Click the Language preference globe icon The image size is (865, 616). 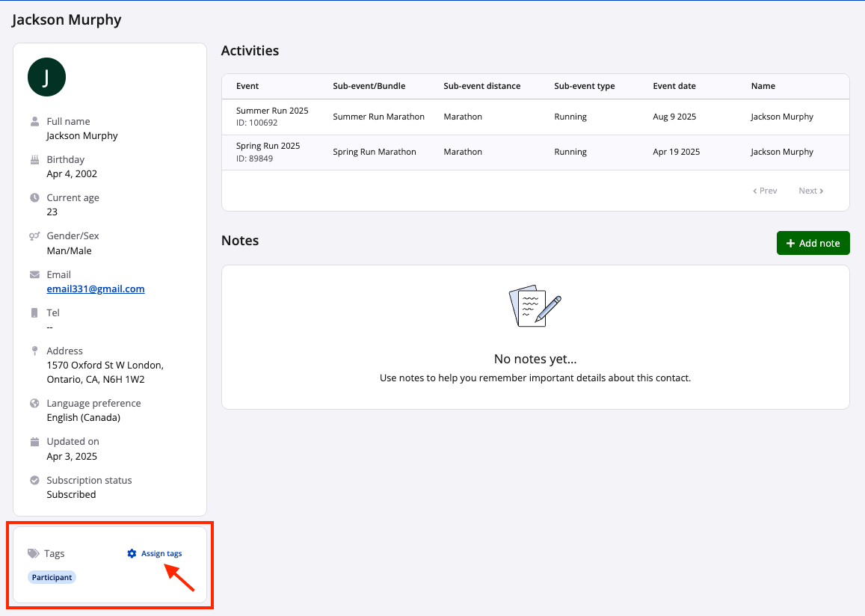pos(34,404)
